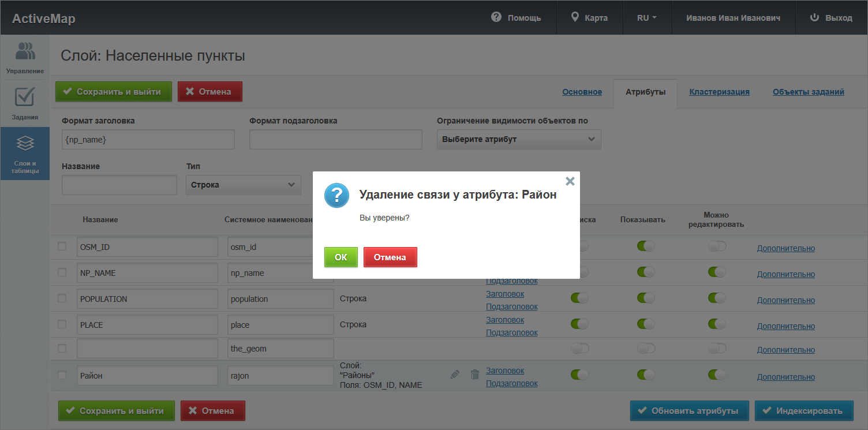Open the Карта map page

(x=589, y=18)
